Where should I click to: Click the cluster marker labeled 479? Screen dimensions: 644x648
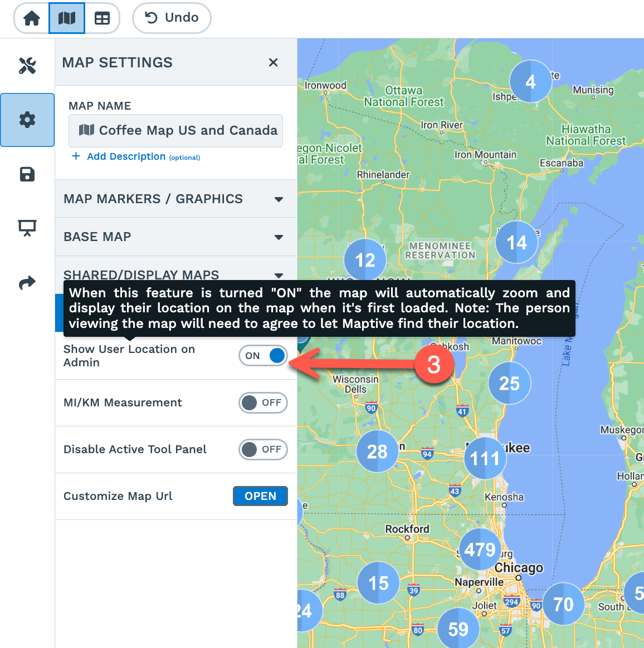point(480,549)
